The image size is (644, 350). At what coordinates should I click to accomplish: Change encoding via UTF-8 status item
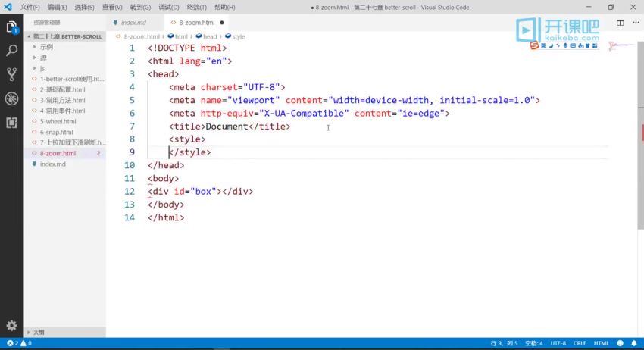558,343
